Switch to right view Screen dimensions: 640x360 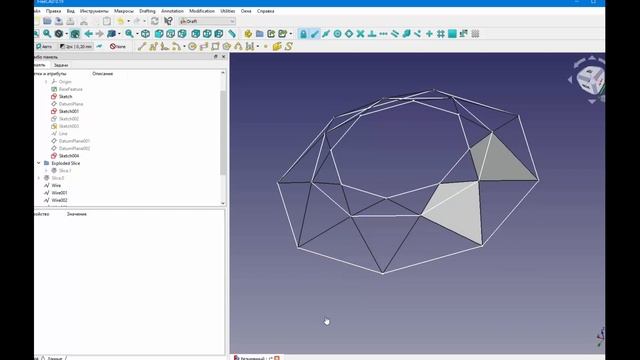(182, 33)
